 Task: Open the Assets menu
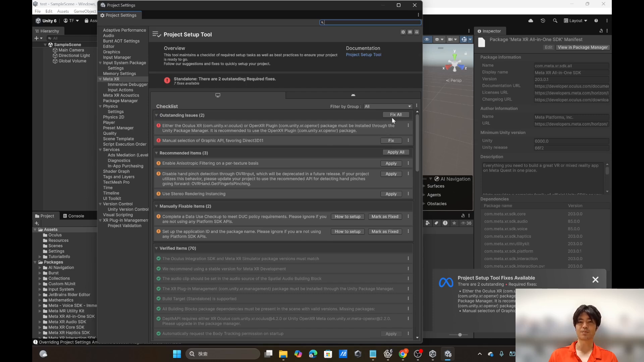[63, 11]
